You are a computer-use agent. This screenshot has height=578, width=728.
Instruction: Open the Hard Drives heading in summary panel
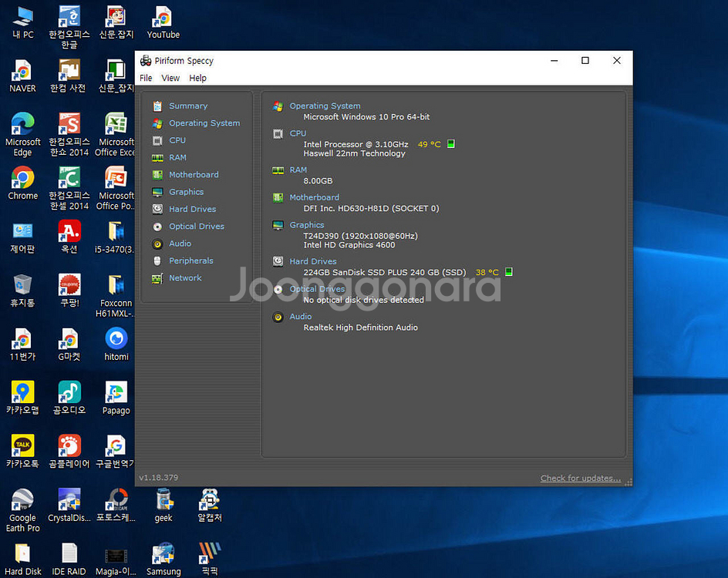tap(313, 261)
